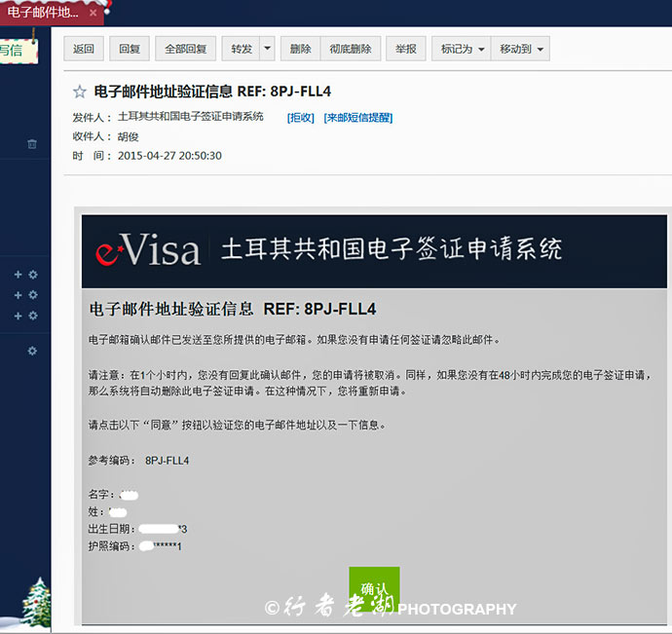The height and width of the screenshot is (634, 672).
Task: Open topmost gear settings icon in sidebar
Action: 33,275
